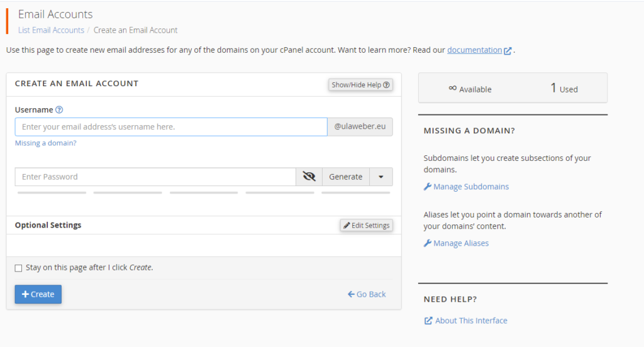
Task: Click the Manage Subdomains wrench icon
Action: [x=428, y=187]
